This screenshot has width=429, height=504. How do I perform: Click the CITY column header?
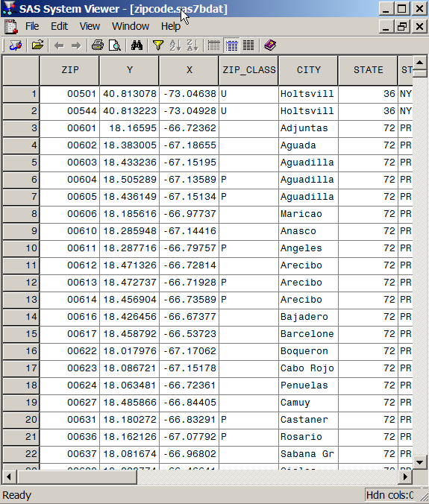click(x=308, y=70)
